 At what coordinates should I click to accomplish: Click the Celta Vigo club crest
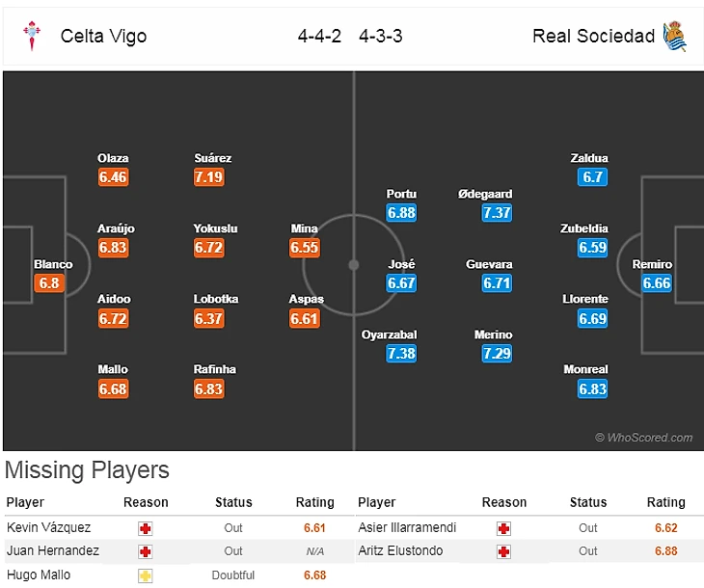pos(31,37)
